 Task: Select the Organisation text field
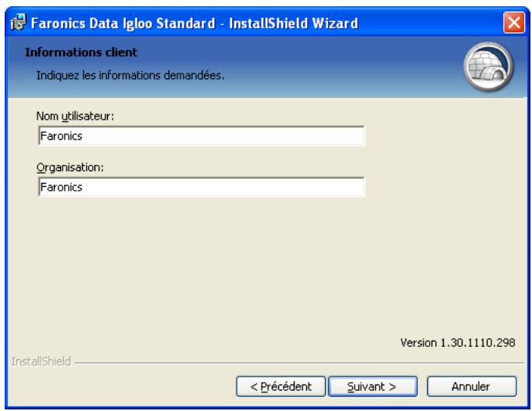tap(202, 187)
